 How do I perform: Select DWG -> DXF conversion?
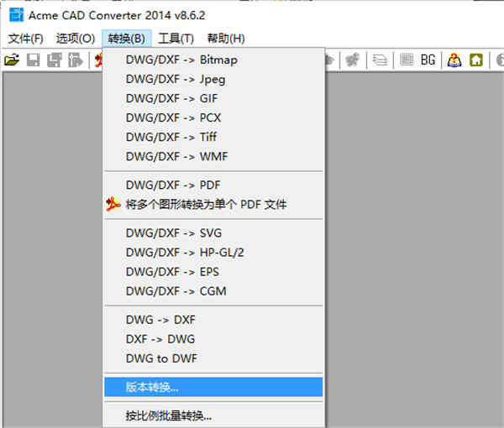(213, 320)
